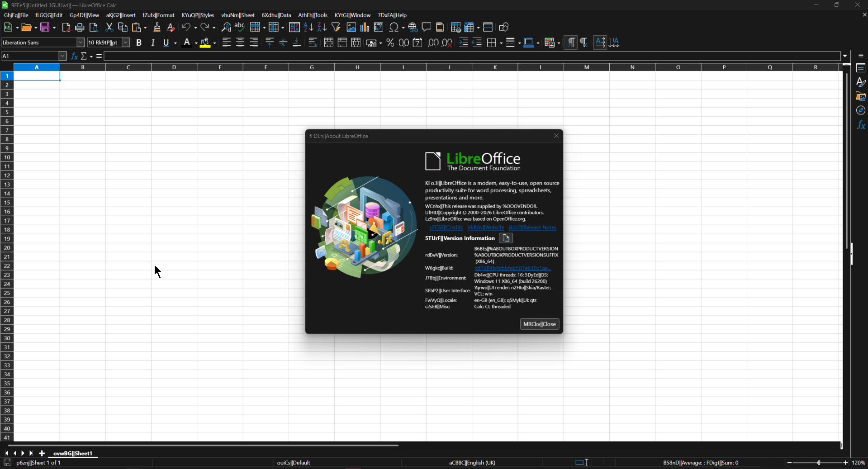Open the Undo history dropdown arrow
This screenshot has width=868, height=469.
(195, 28)
